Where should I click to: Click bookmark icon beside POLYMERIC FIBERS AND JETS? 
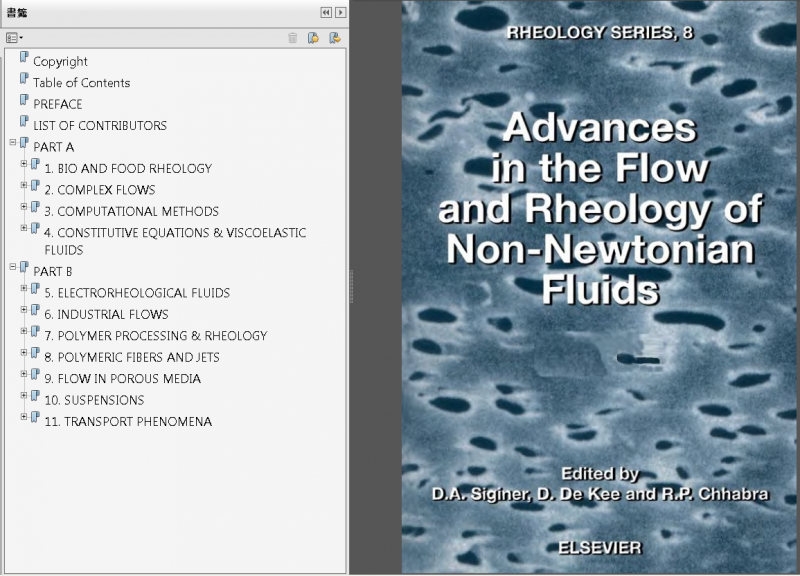tap(35, 353)
